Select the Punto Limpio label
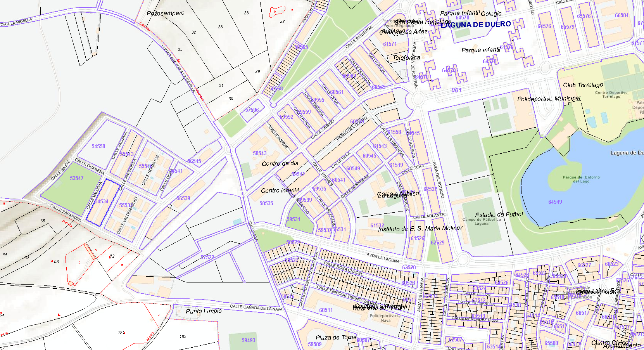The height and width of the screenshot is (350, 644). click(x=204, y=311)
